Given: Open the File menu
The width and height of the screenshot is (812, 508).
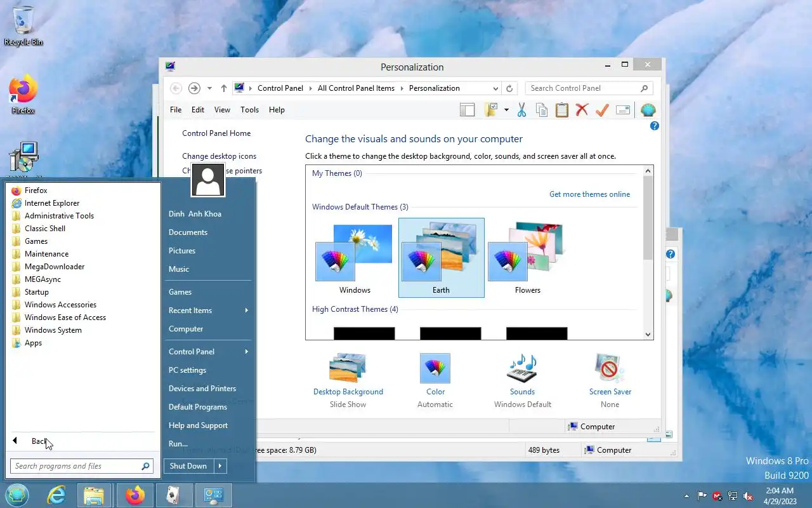Looking at the screenshot, I should 176,110.
